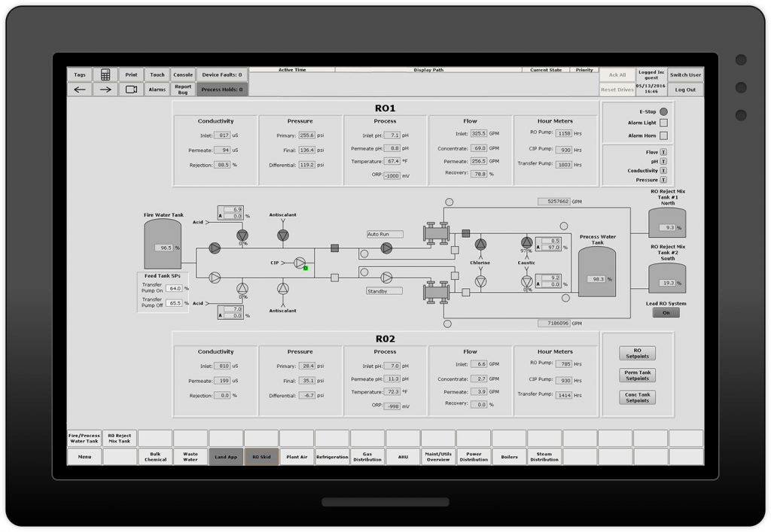Expand the Pressure trend T button

tap(663, 180)
